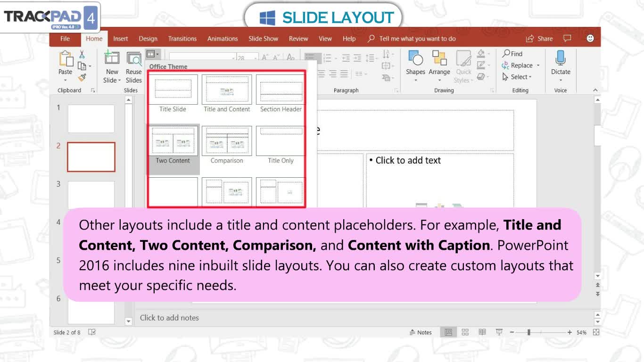The height and width of the screenshot is (362, 644).
Task: Open the File tab
Action: click(x=65, y=39)
